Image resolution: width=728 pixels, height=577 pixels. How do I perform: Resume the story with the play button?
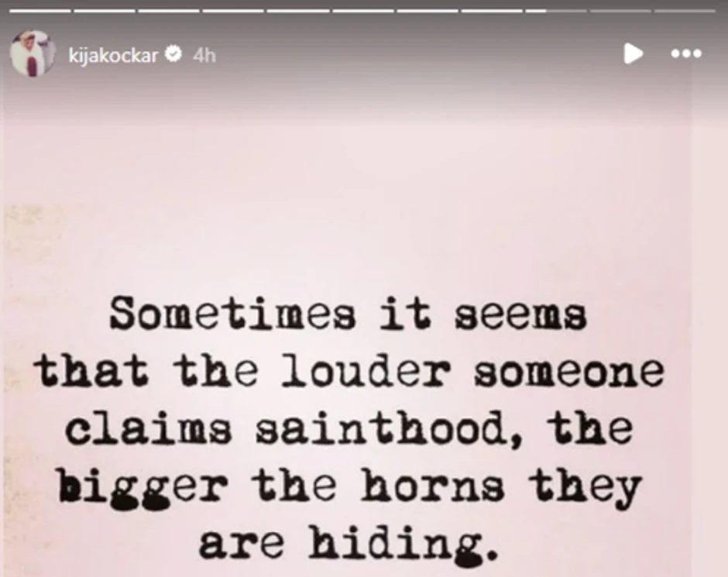634,53
